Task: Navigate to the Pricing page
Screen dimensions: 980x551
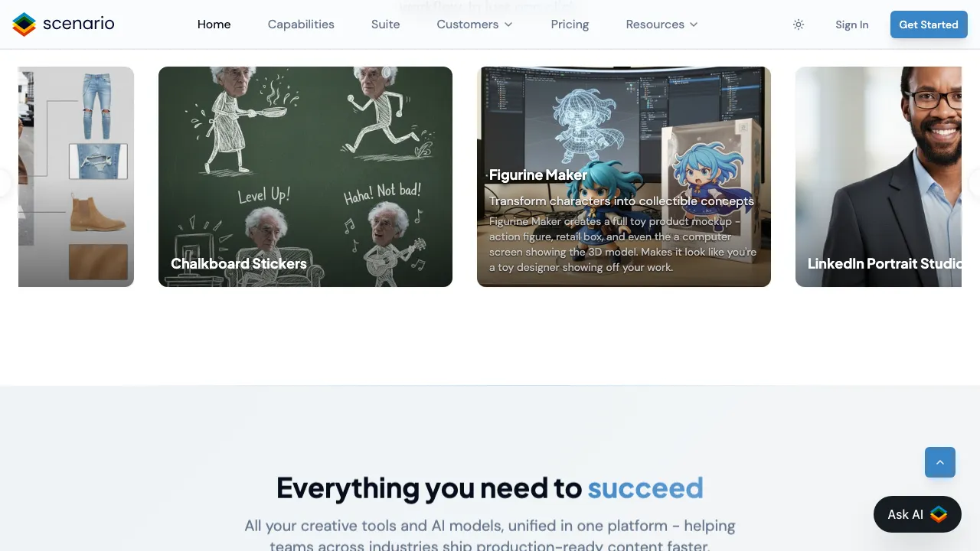Action: (x=570, y=24)
